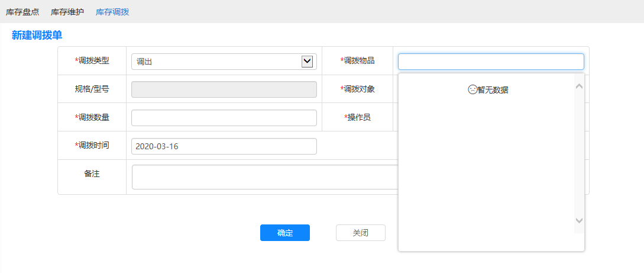Click the sad face no-data icon
The width and height of the screenshot is (644, 273).
coord(473,90)
